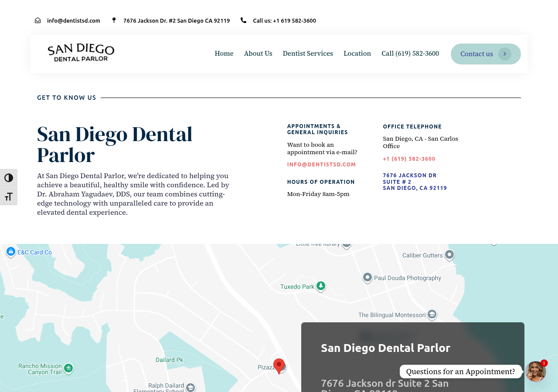Screen dimensions: 558x392
Task: Click the 7676 Jackson Dr. top bar address
Action: (x=177, y=20)
